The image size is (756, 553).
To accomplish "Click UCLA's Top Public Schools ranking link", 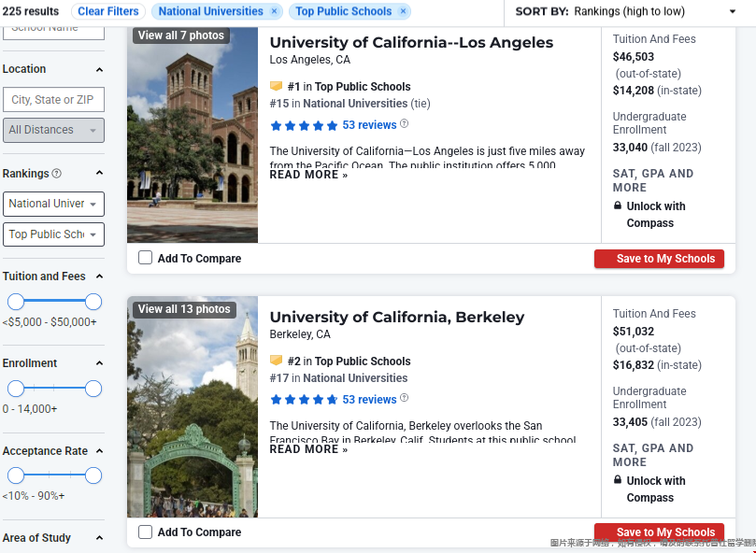I will tap(363, 87).
